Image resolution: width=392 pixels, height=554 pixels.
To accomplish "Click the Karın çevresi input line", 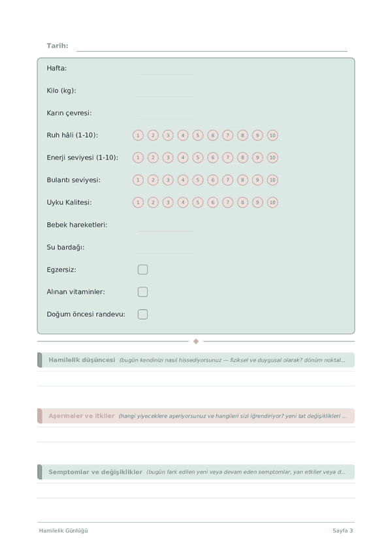I will 166,114.
